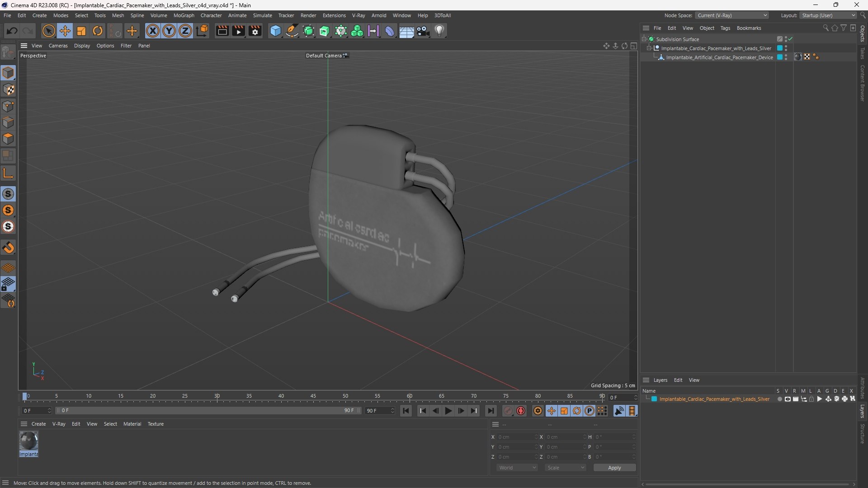Add a Cube primitive object

(x=275, y=31)
